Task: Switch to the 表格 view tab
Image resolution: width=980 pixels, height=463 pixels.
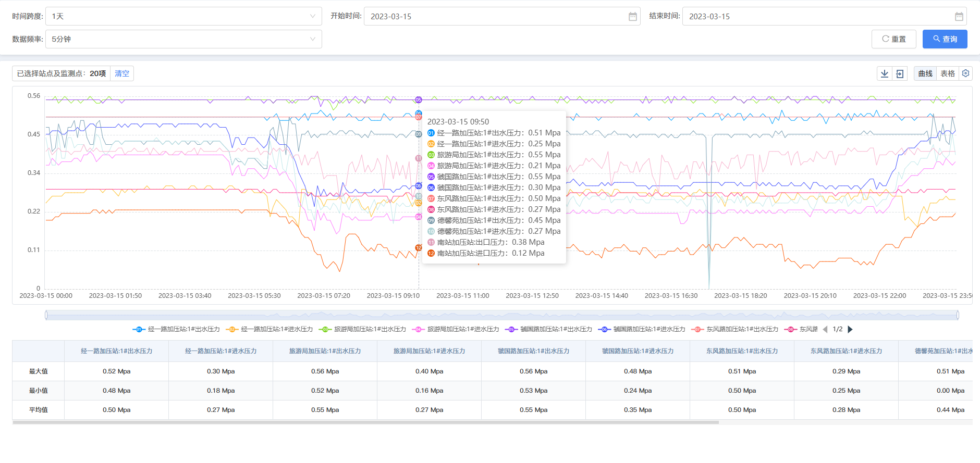Action: click(947, 74)
